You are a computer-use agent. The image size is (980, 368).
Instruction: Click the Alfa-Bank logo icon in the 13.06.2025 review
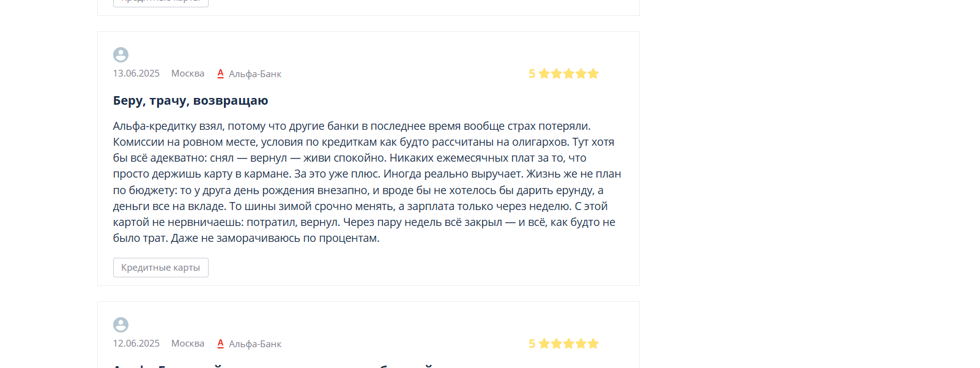click(220, 73)
